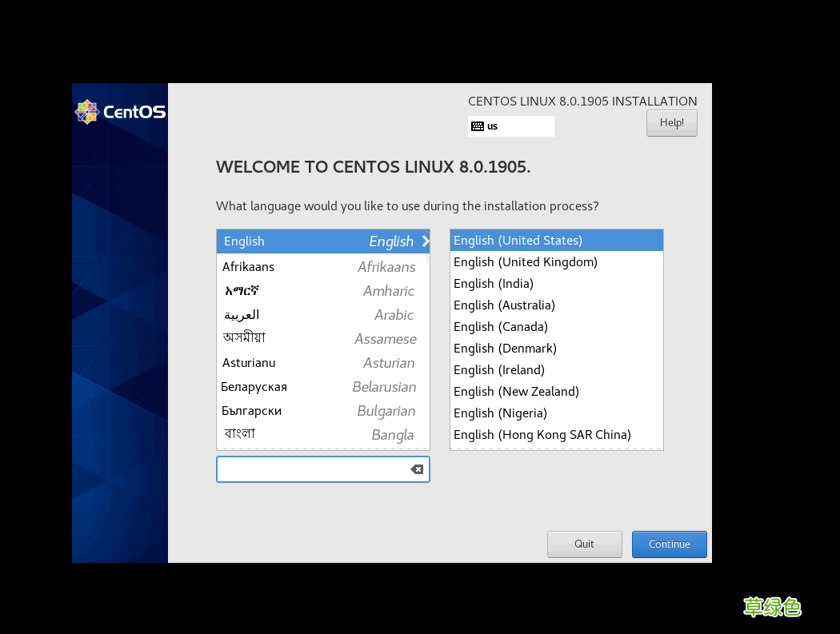Select English (India) locale
This screenshot has width=840, height=634.
494,283
